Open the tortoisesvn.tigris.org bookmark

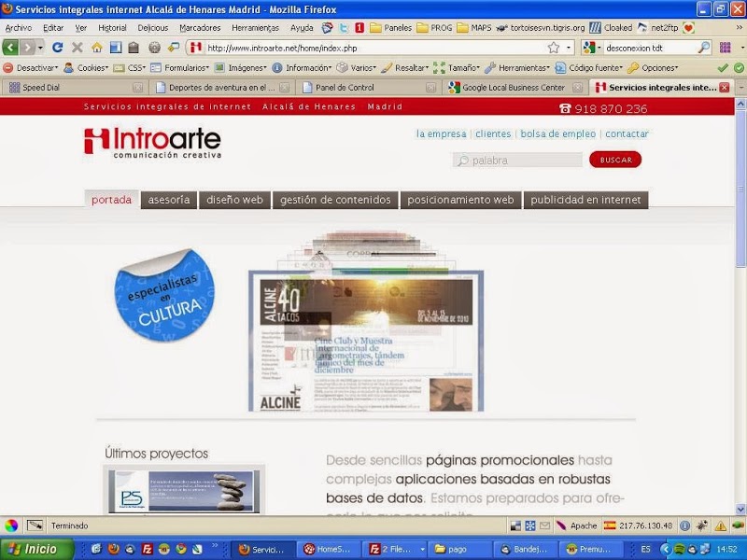(x=541, y=28)
